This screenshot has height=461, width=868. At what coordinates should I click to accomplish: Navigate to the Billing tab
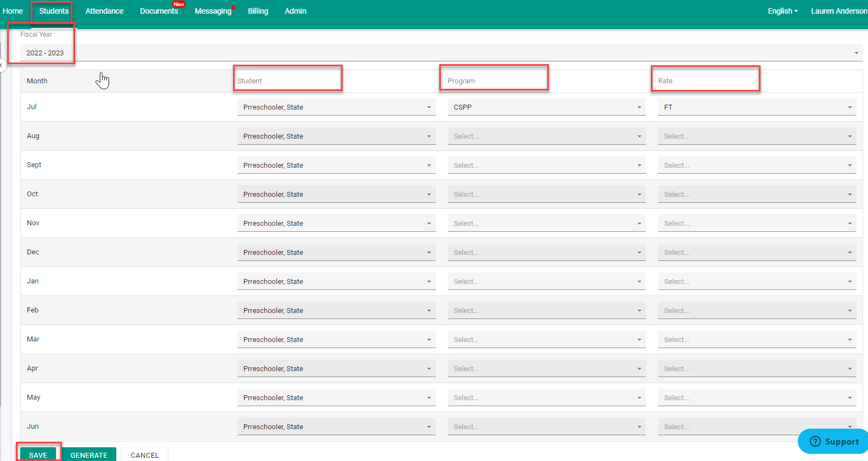coord(258,11)
